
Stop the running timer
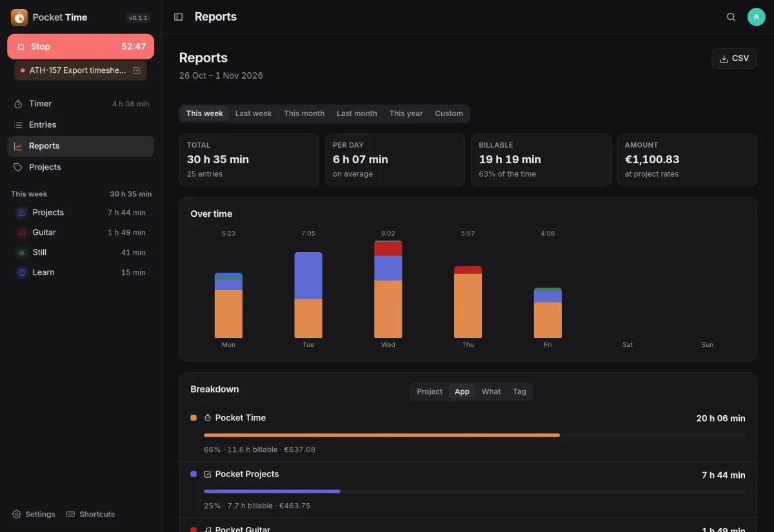81,46
